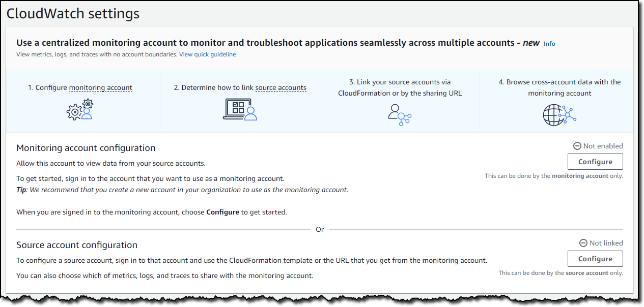Click the centralized monitoring account banner heading
Screen dimensions: 644x307
point(278,43)
